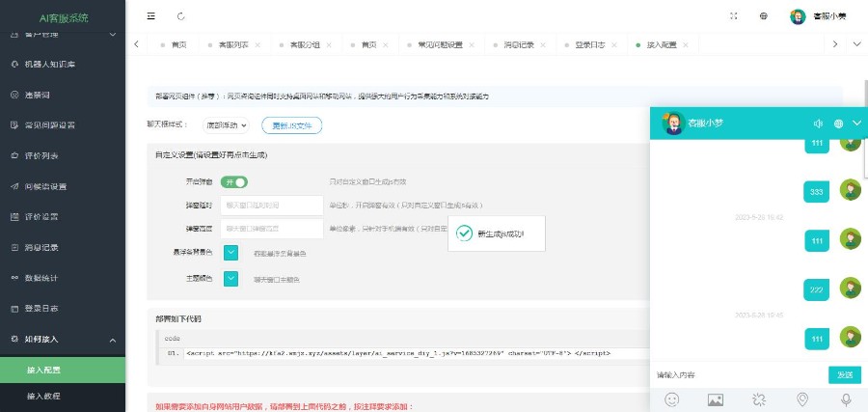Open the tab options dropdown chevron
Image resolution: width=868 pixels, height=412 pixels.
pos(857,44)
